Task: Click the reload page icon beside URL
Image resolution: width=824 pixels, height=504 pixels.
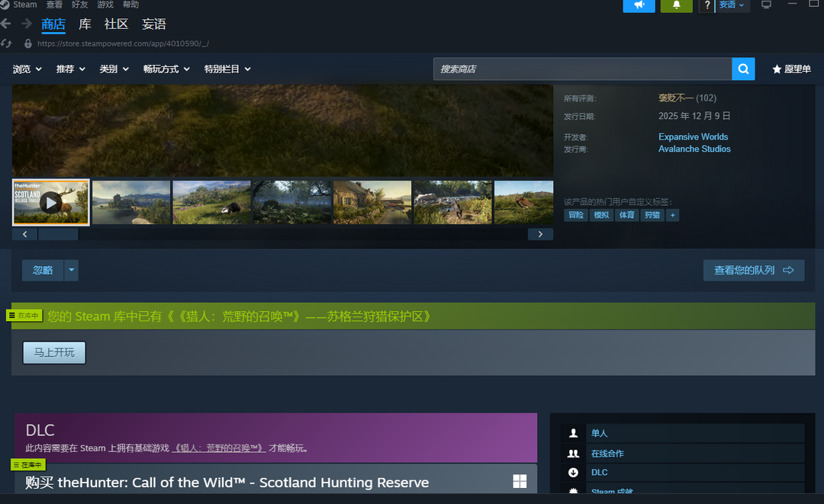Action: coord(7,43)
